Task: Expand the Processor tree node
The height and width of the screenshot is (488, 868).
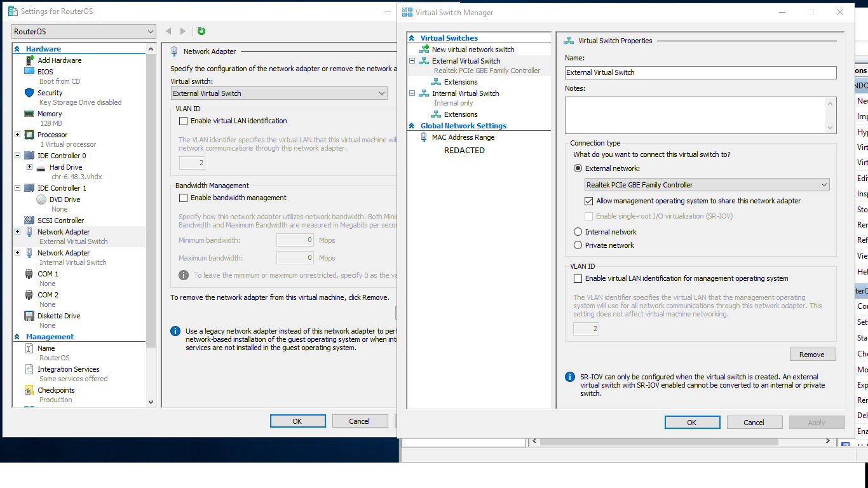Action: click(17, 135)
